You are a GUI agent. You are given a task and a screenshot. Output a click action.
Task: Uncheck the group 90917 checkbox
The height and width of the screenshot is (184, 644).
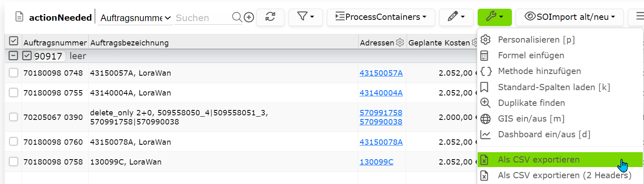pos(27,56)
